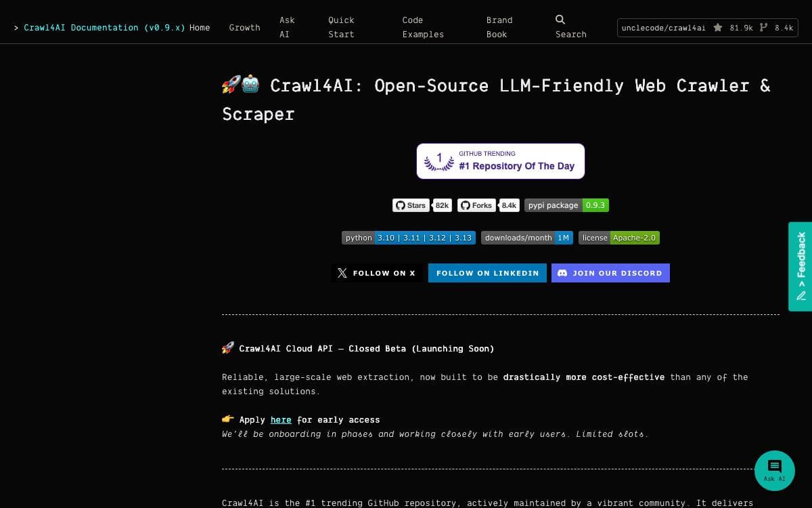Open the floating Ask AI chat button
812x508 pixels.
[775, 471]
